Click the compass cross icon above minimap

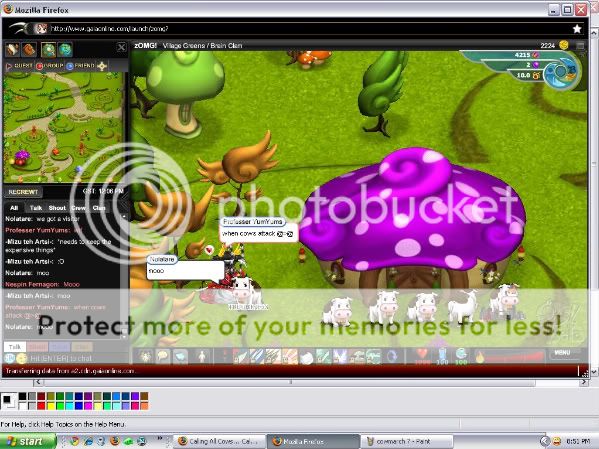(102, 66)
